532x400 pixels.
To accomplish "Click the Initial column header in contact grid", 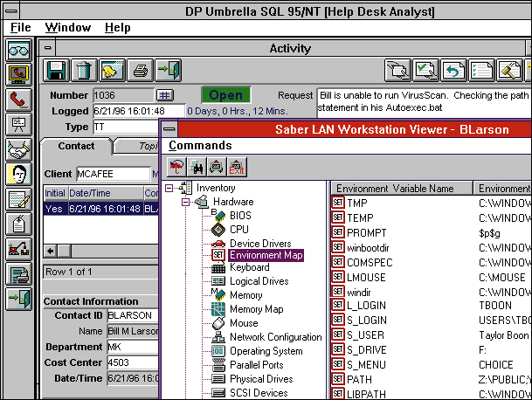I will point(56,193).
